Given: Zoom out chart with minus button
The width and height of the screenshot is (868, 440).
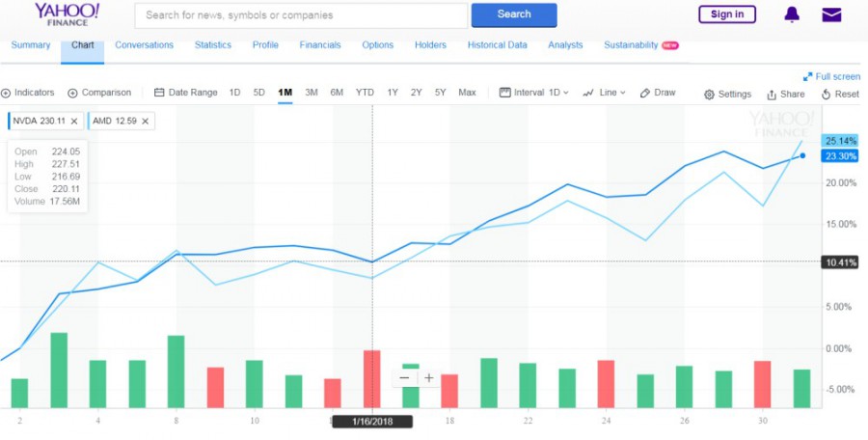Looking at the screenshot, I should pyautogui.click(x=405, y=378).
